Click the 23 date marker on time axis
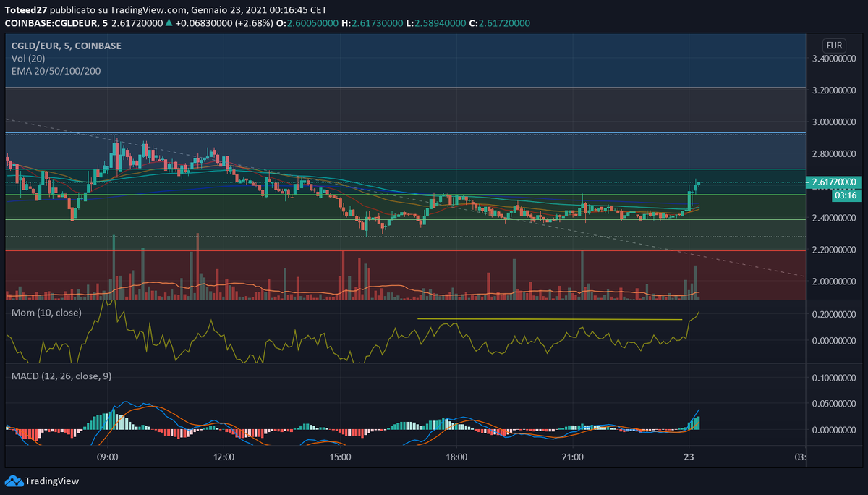The height and width of the screenshot is (495, 868). click(x=689, y=457)
